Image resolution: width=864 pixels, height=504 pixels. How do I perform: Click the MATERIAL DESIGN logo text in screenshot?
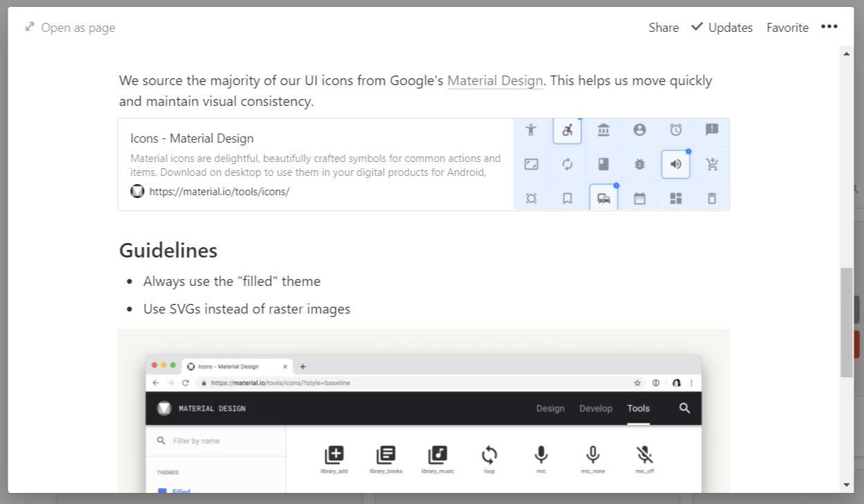(x=212, y=408)
